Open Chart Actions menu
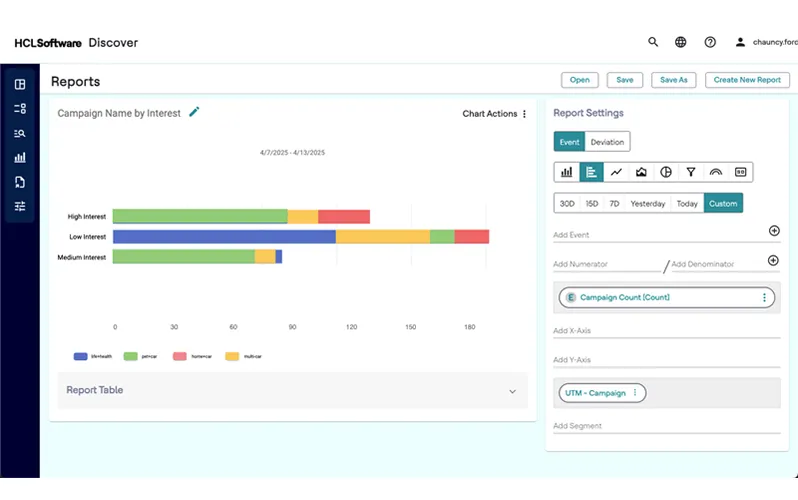 click(x=494, y=114)
